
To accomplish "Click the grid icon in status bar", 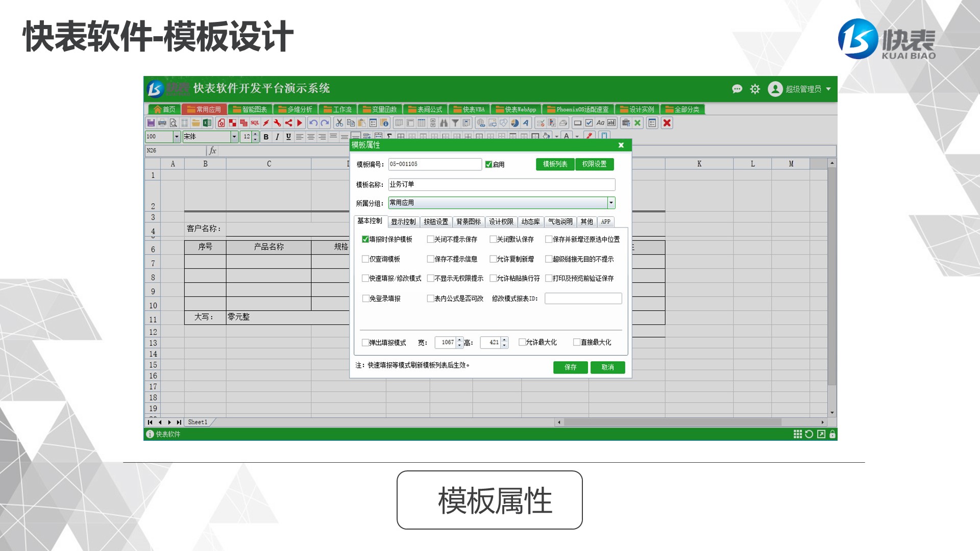I will click(798, 434).
